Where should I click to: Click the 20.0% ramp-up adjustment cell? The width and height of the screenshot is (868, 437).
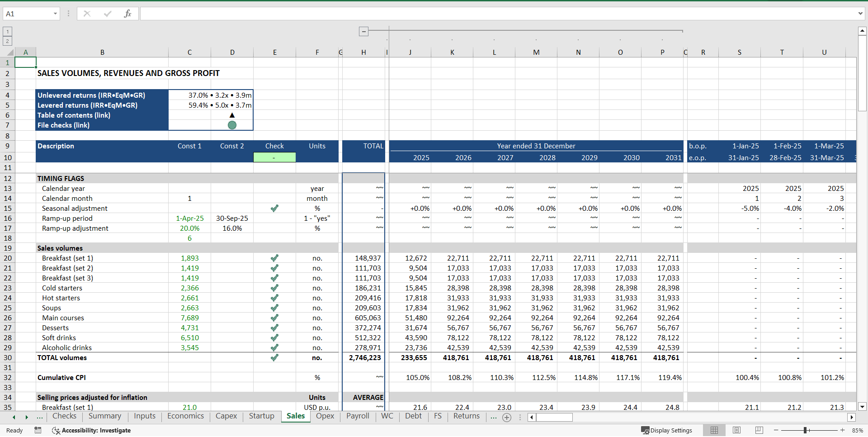(189, 228)
